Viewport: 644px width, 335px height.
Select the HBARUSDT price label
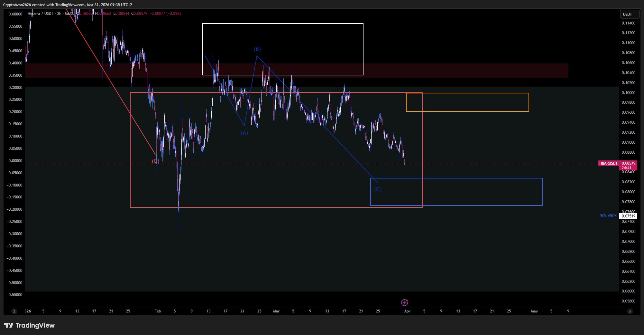(608, 163)
